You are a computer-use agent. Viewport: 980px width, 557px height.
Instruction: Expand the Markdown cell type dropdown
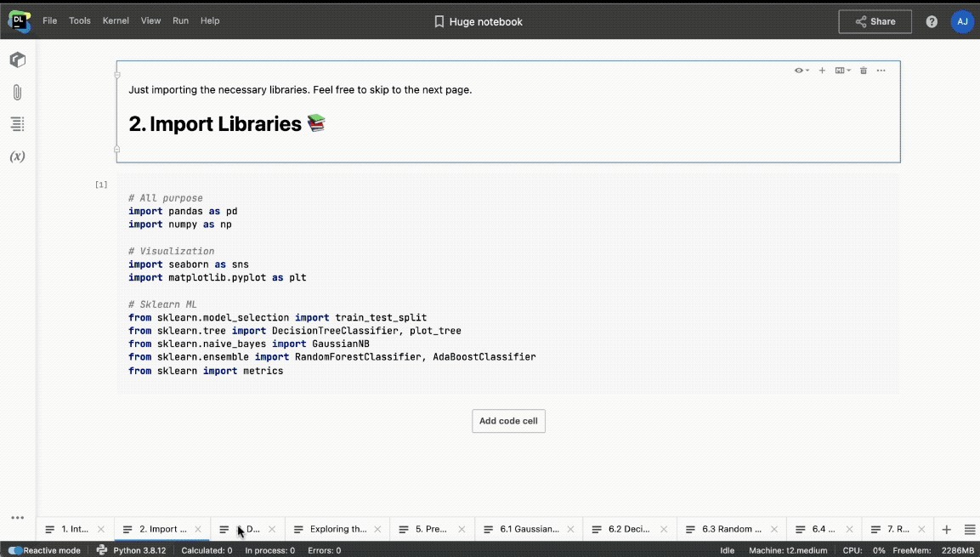[x=842, y=71]
